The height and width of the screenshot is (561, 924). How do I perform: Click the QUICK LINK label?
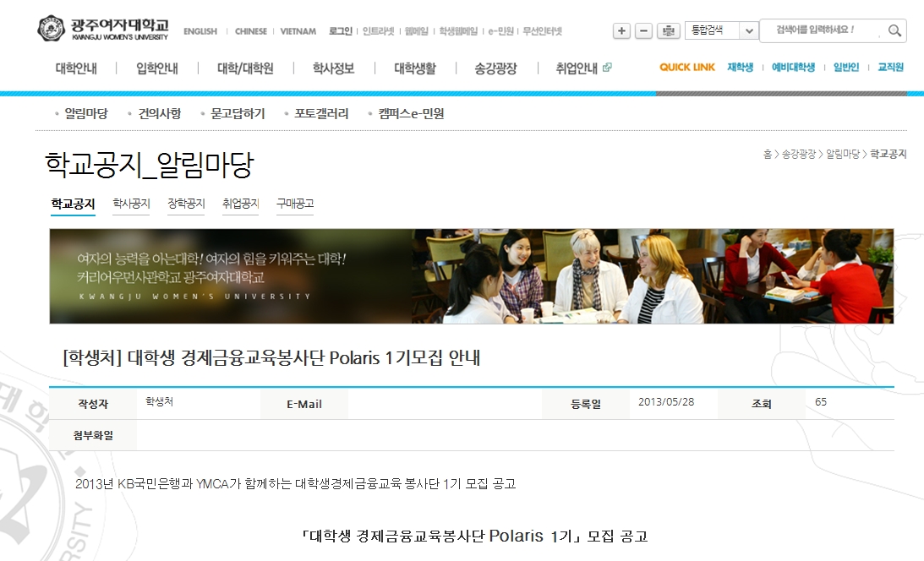point(687,67)
